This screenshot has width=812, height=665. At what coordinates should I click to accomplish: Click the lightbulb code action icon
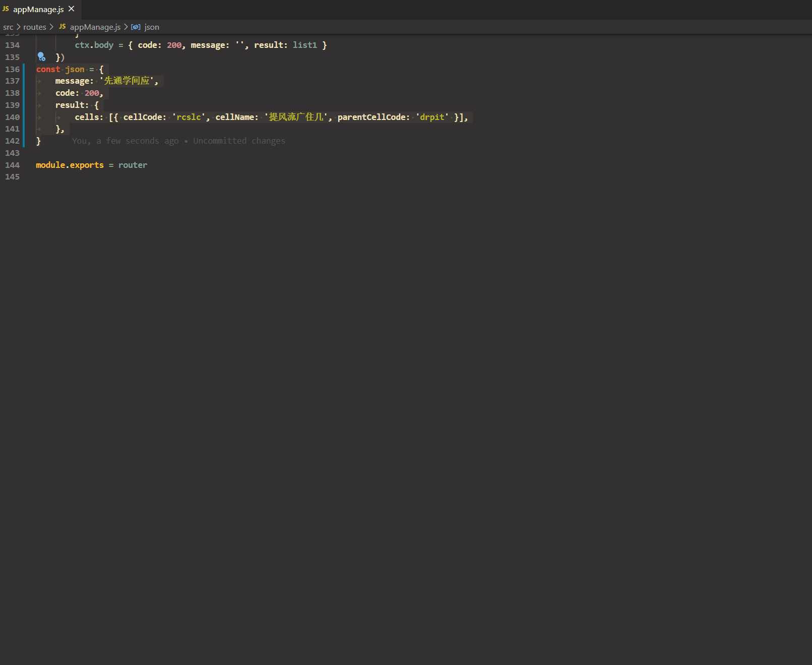point(41,57)
